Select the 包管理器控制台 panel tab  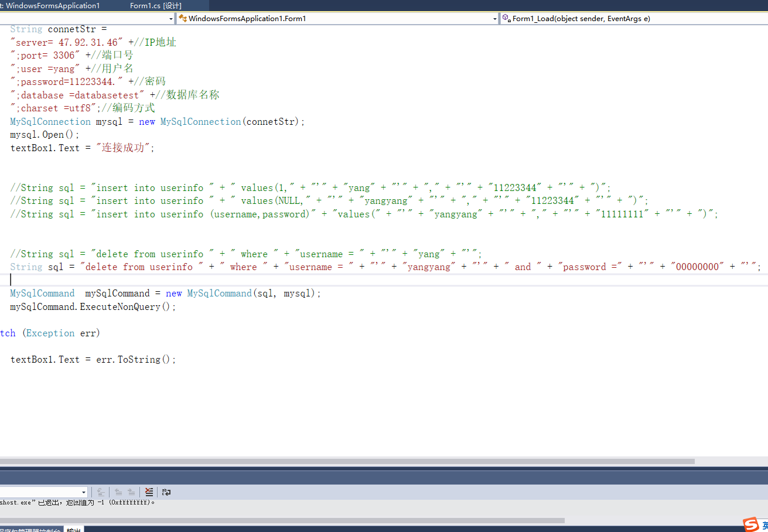(x=29, y=529)
